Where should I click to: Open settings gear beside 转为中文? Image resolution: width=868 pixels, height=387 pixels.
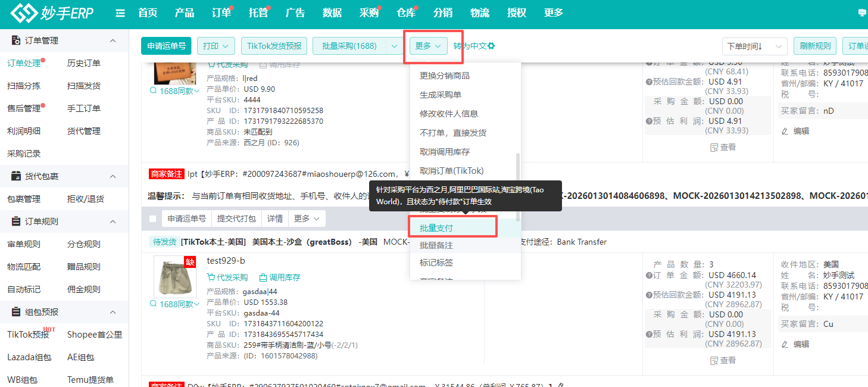tap(491, 46)
